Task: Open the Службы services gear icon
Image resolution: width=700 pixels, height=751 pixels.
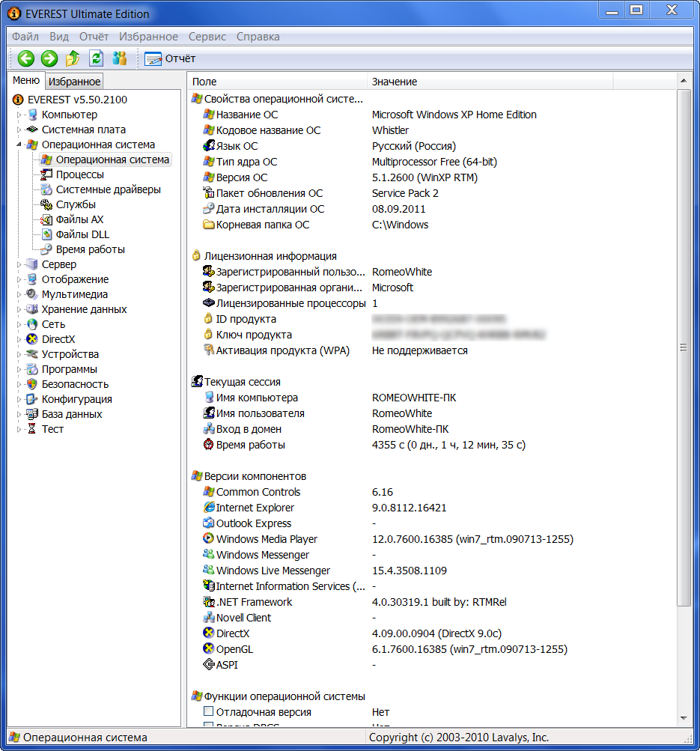Action: tap(46, 204)
